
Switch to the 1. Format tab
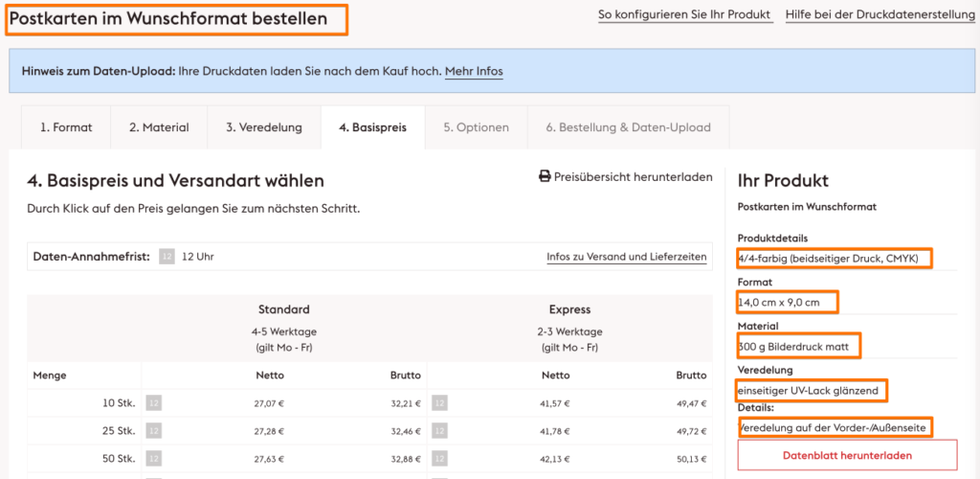(66, 127)
